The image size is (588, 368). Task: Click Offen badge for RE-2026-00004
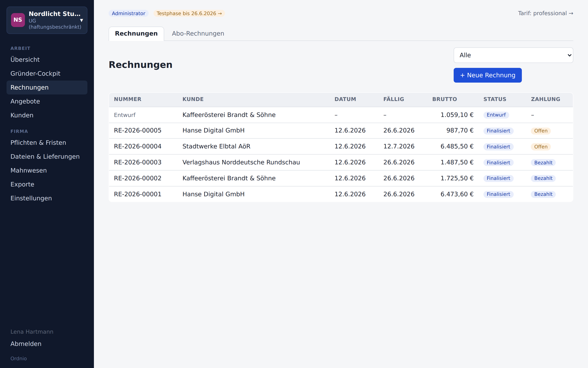tap(541, 147)
